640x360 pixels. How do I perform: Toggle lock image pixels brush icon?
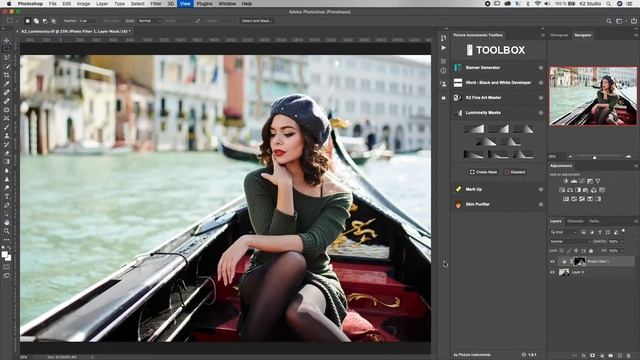(569, 251)
